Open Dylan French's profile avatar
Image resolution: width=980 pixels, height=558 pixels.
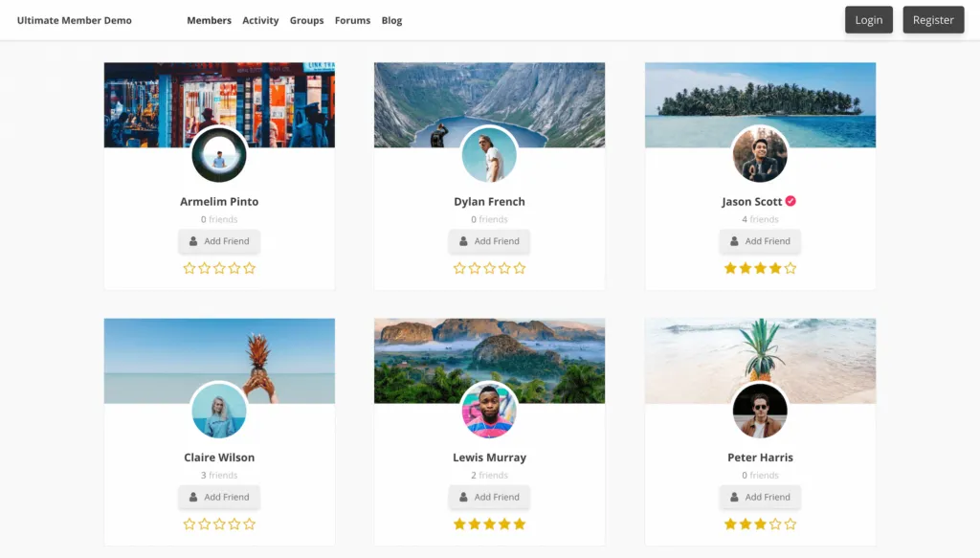489,154
